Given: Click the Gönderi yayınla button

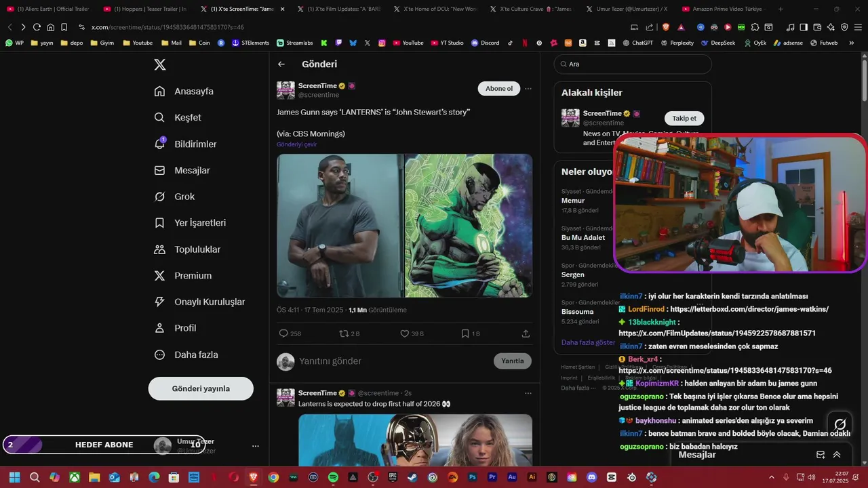Looking at the screenshot, I should pyautogui.click(x=201, y=388).
